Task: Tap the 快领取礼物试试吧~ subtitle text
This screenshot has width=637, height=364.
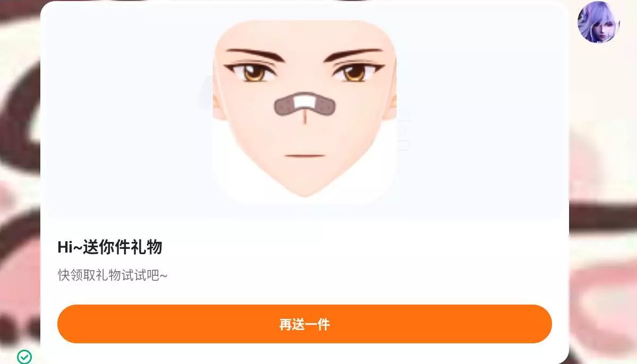Action: click(113, 275)
